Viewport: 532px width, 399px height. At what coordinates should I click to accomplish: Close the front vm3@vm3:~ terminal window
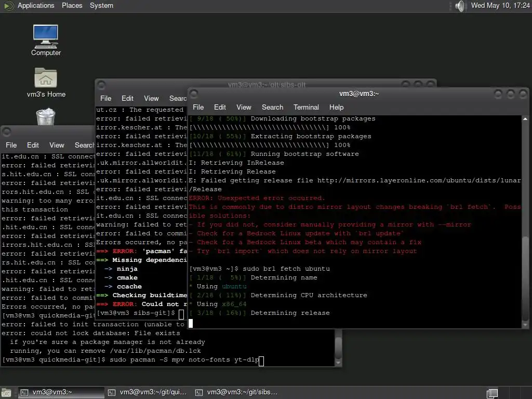(x=523, y=94)
